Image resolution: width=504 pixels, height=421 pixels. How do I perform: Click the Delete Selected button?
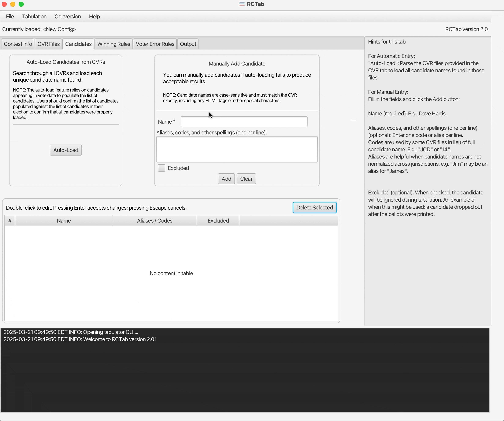[315, 208]
